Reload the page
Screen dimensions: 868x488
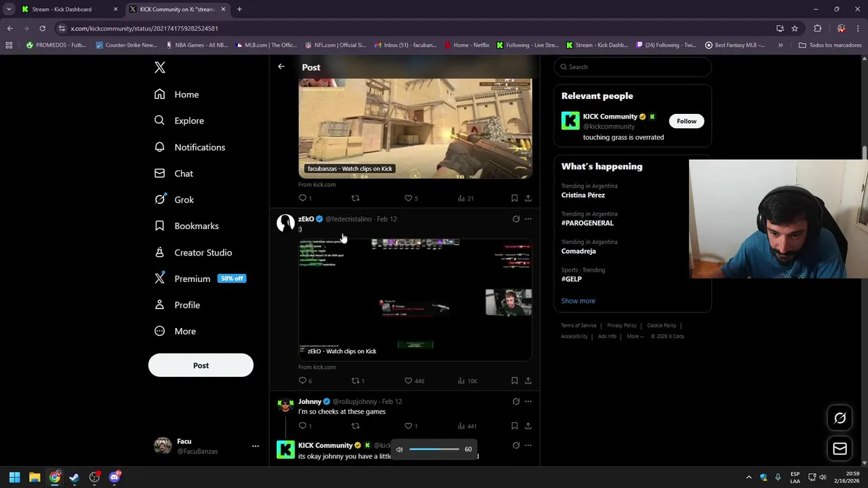point(42,28)
